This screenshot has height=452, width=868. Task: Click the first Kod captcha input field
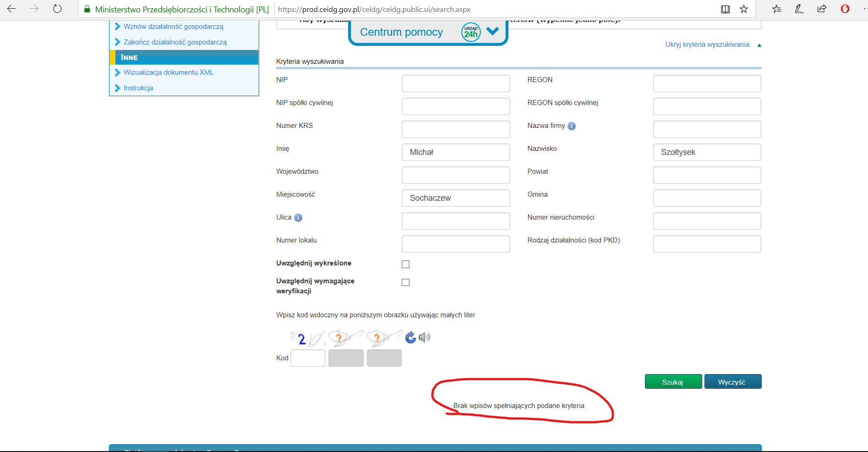(308, 358)
